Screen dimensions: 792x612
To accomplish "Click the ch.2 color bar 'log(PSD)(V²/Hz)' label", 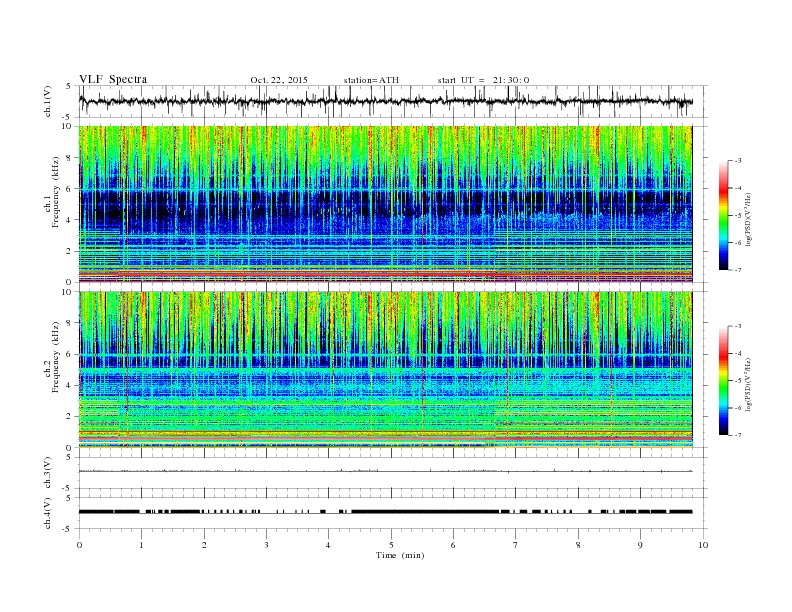I will tap(749, 384).
